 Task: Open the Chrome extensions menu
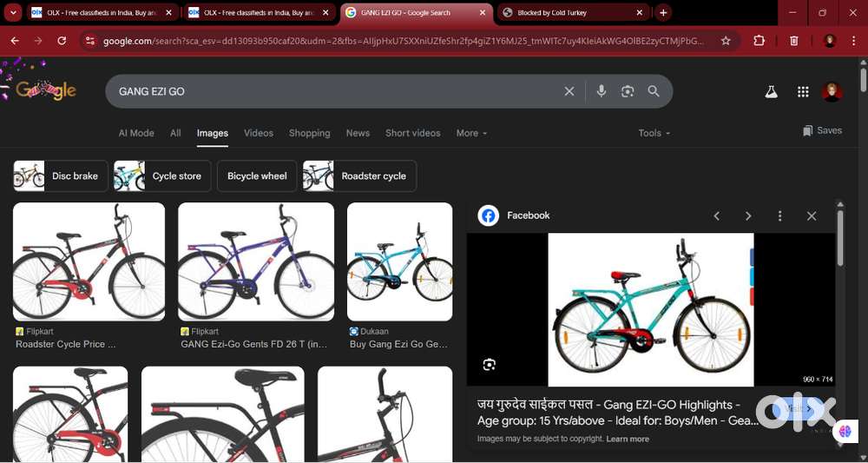coord(759,41)
